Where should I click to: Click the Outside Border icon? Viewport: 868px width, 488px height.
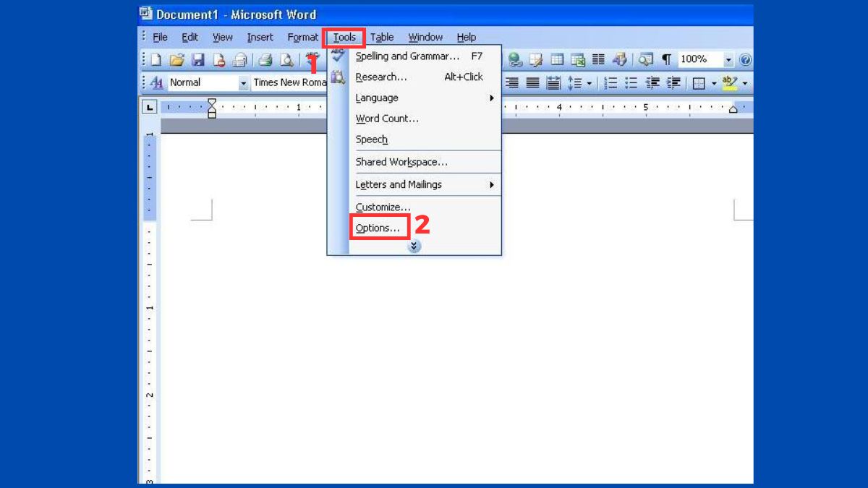pos(699,83)
